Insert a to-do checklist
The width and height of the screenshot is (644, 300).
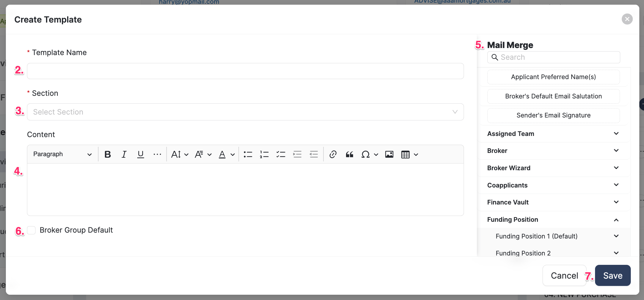tap(281, 154)
